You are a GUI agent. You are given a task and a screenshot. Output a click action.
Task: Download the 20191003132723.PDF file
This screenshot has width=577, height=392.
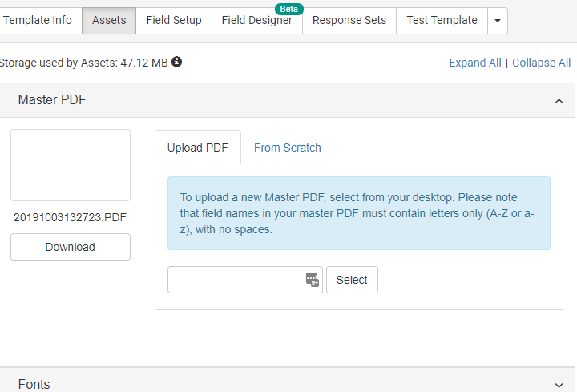pyautogui.click(x=71, y=247)
